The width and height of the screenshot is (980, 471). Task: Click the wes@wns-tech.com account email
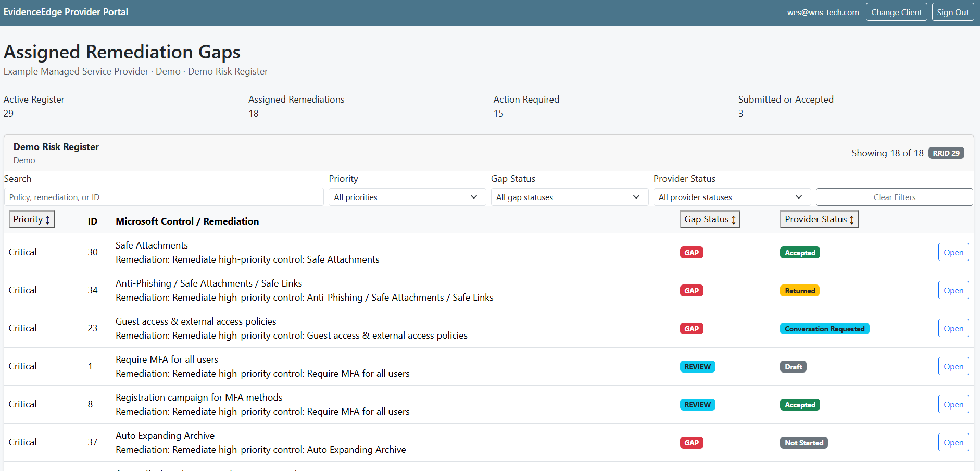click(823, 12)
